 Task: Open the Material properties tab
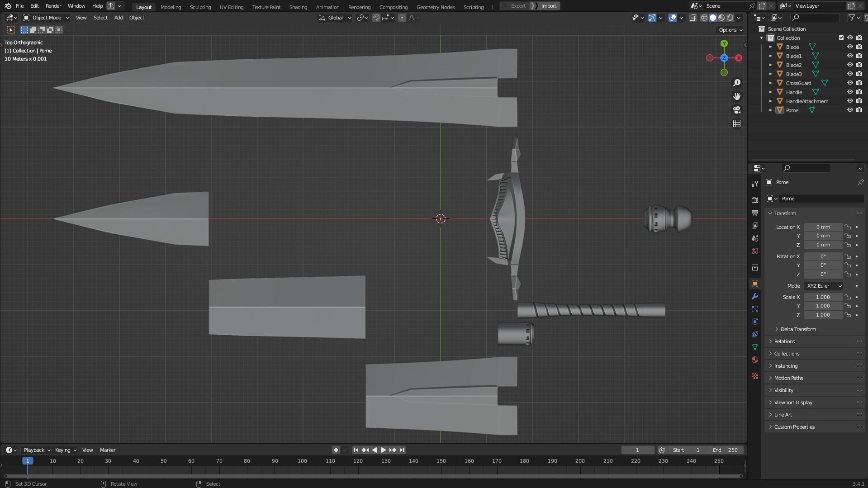[754, 360]
